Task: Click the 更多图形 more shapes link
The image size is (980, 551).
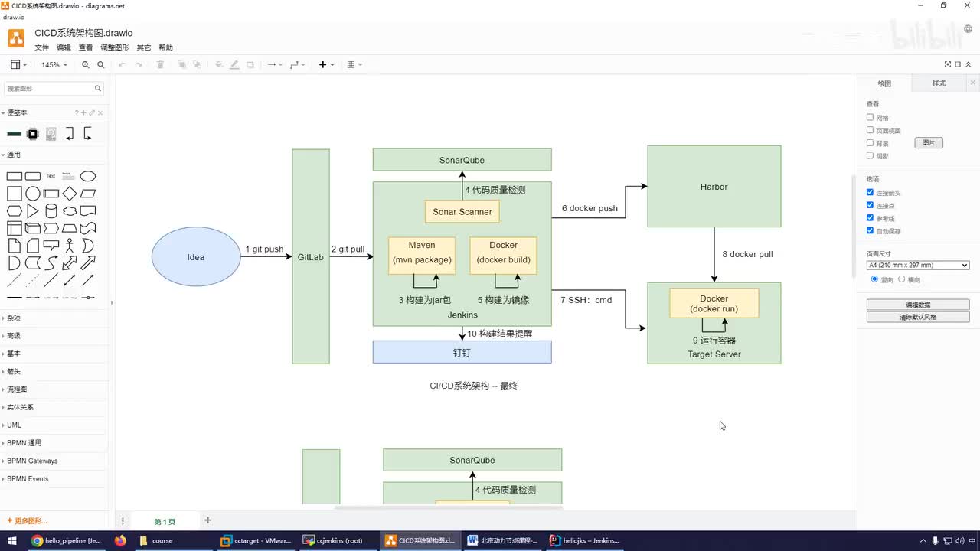Action: (x=27, y=521)
